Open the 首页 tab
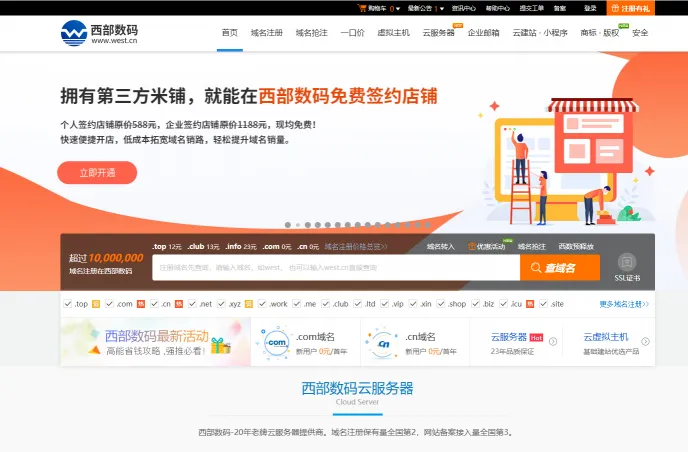Image resolution: width=688 pixels, height=452 pixels. tap(229, 33)
